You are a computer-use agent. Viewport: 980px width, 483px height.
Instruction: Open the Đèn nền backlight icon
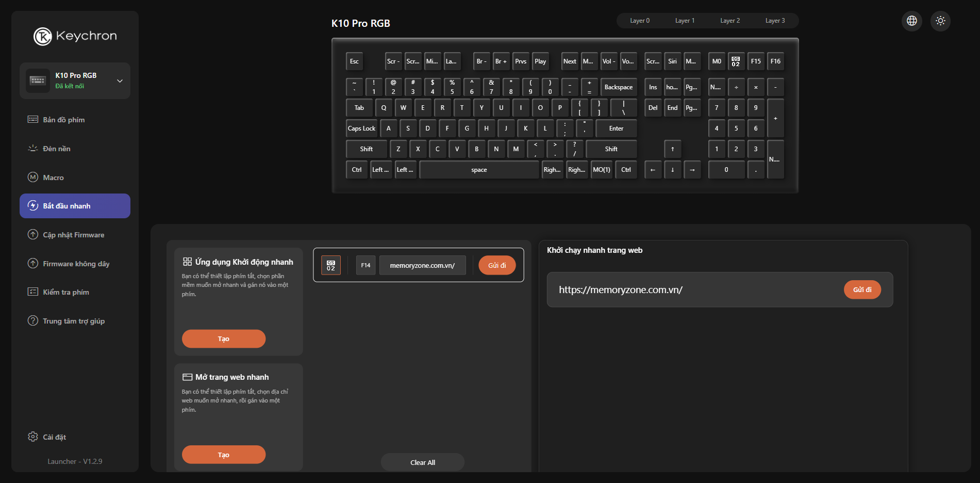click(33, 149)
